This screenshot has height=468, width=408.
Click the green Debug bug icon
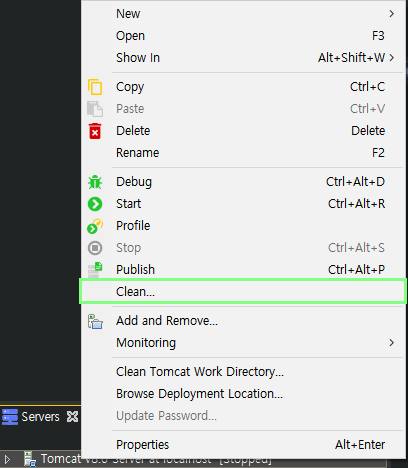[x=95, y=182]
